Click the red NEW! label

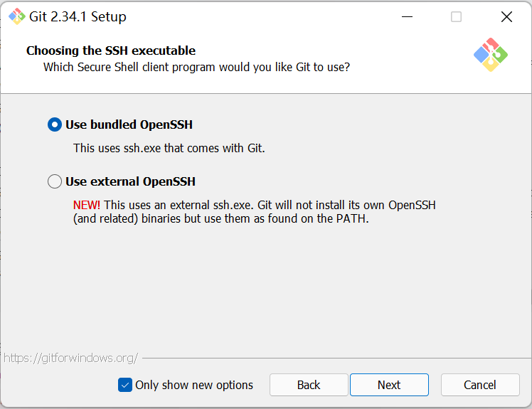click(x=87, y=205)
